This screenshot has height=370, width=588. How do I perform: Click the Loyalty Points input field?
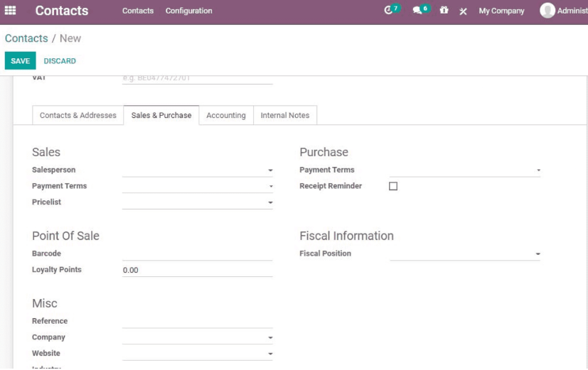197,270
